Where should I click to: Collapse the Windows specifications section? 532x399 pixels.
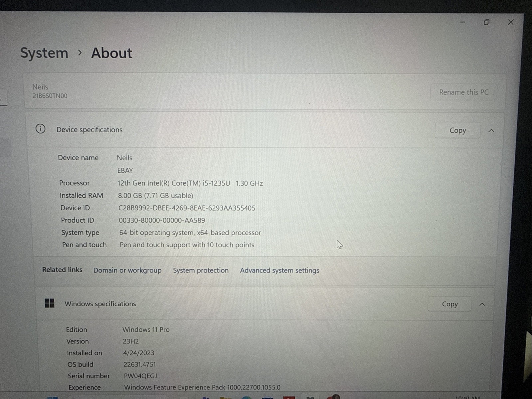point(482,304)
